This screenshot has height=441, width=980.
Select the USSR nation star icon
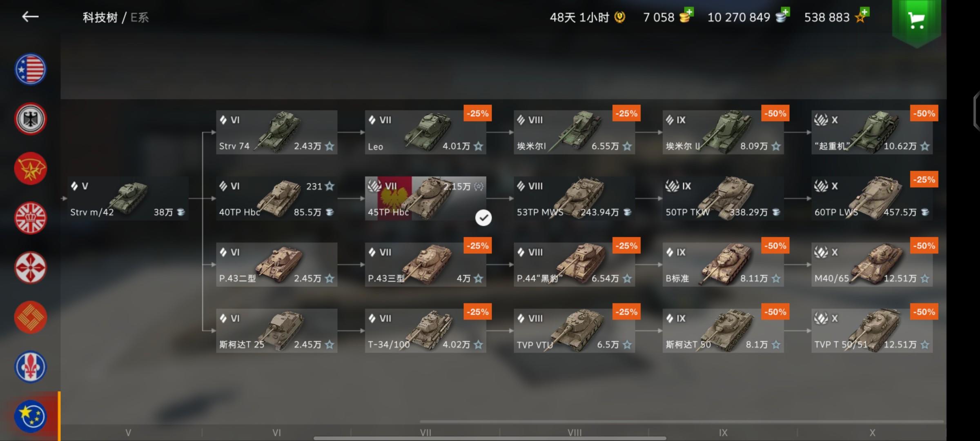[x=31, y=169]
